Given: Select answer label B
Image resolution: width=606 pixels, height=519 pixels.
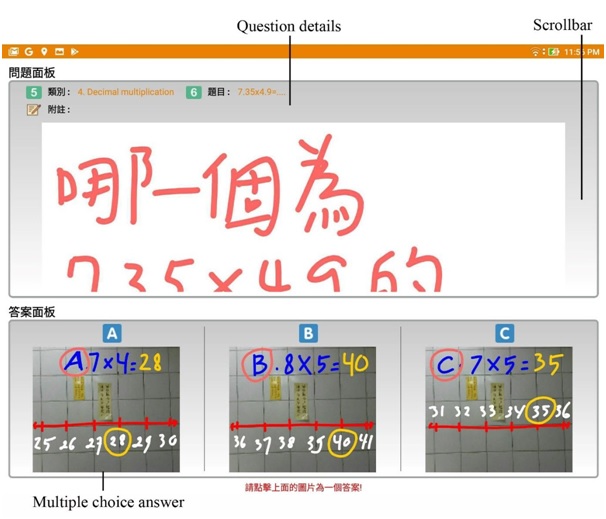Looking at the screenshot, I should (309, 334).
